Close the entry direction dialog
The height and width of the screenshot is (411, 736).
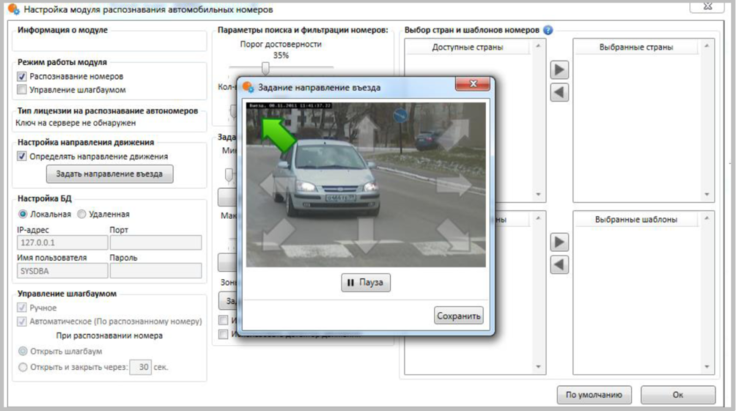pos(473,84)
